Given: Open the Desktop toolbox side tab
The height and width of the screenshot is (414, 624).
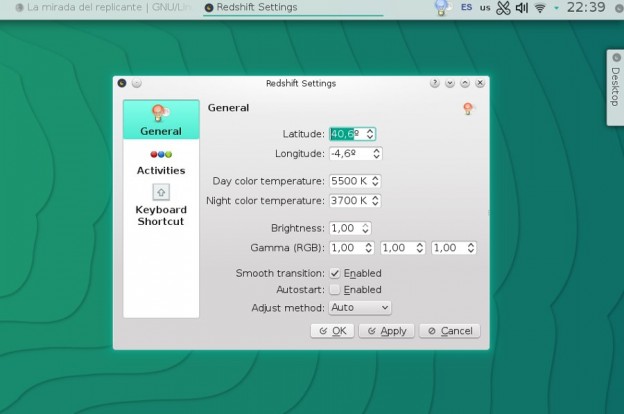Looking at the screenshot, I should pos(615,87).
